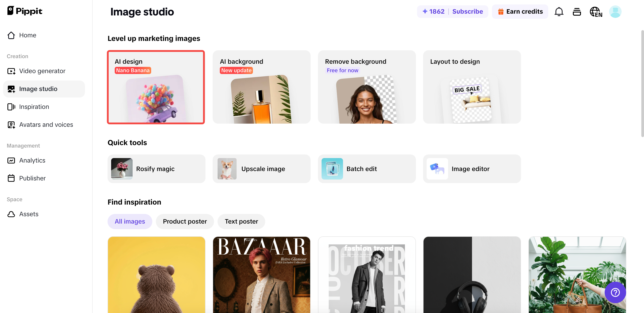Start a Batch edit session
The width and height of the screenshot is (644, 313).
(x=367, y=169)
